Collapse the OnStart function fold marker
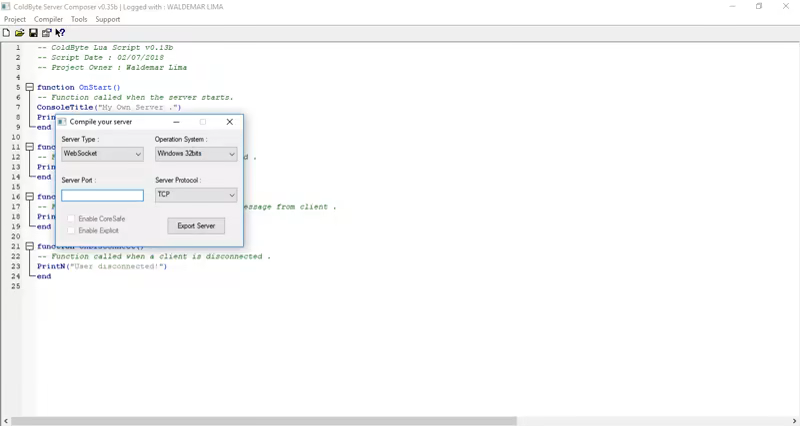Image resolution: width=800 pixels, height=426 pixels. [x=30, y=87]
